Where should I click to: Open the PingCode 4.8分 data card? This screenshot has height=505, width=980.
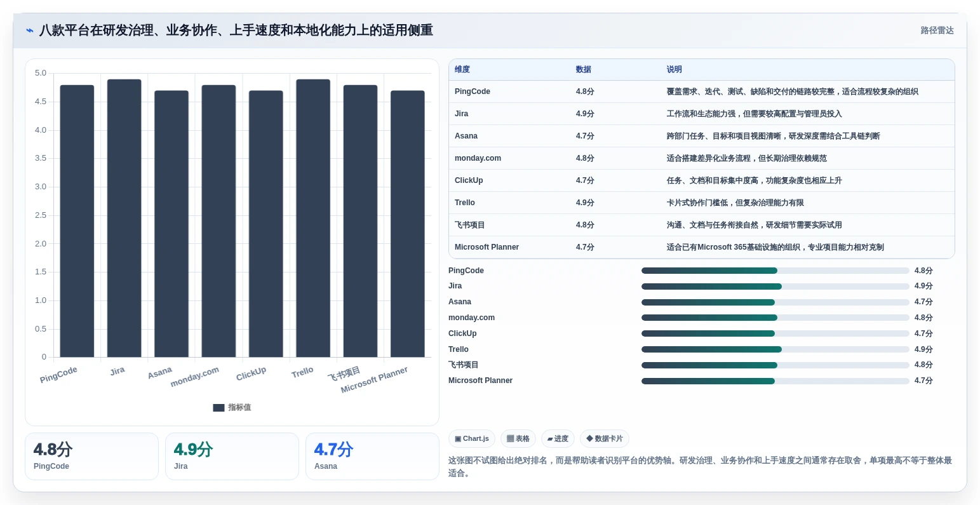pos(91,457)
